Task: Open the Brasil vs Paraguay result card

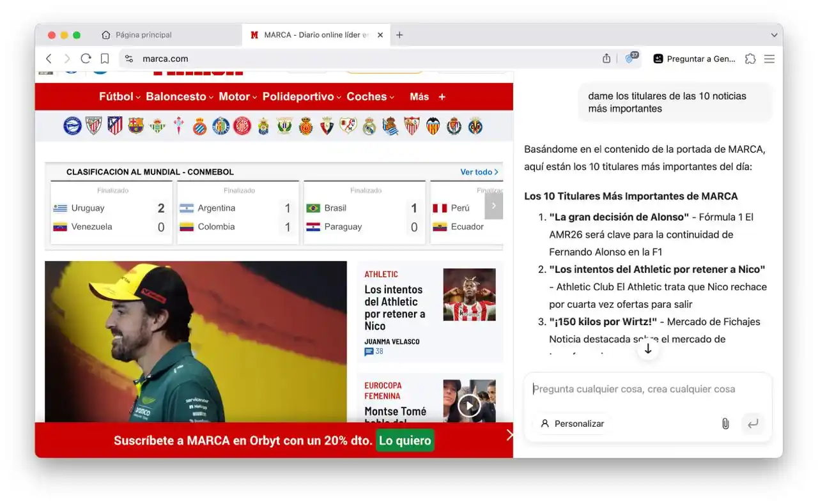Action: click(364, 213)
